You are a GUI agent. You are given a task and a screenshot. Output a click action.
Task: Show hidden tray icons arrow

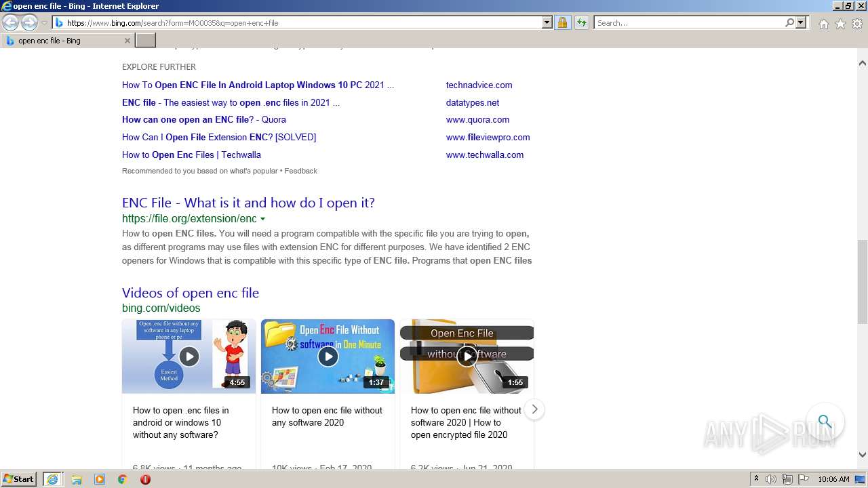pos(756,479)
